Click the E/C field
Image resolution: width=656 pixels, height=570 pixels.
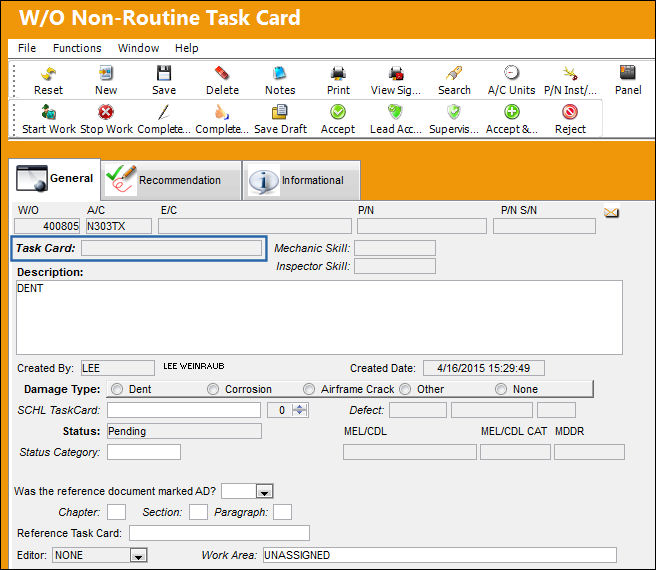click(x=255, y=226)
